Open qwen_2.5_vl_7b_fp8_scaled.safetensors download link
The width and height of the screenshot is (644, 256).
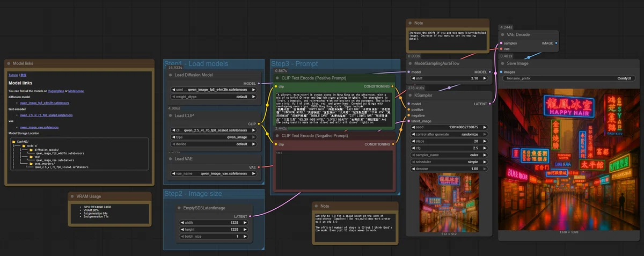click(x=46, y=115)
